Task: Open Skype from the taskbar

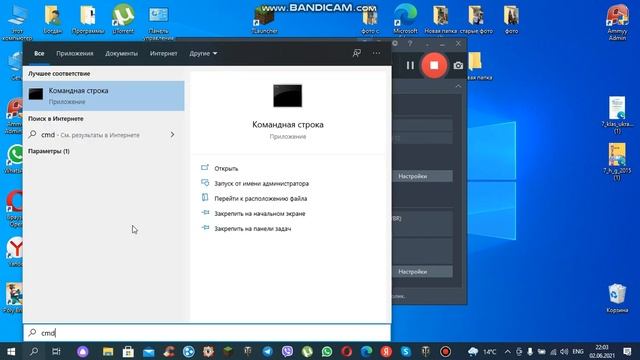Action: tap(406, 351)
